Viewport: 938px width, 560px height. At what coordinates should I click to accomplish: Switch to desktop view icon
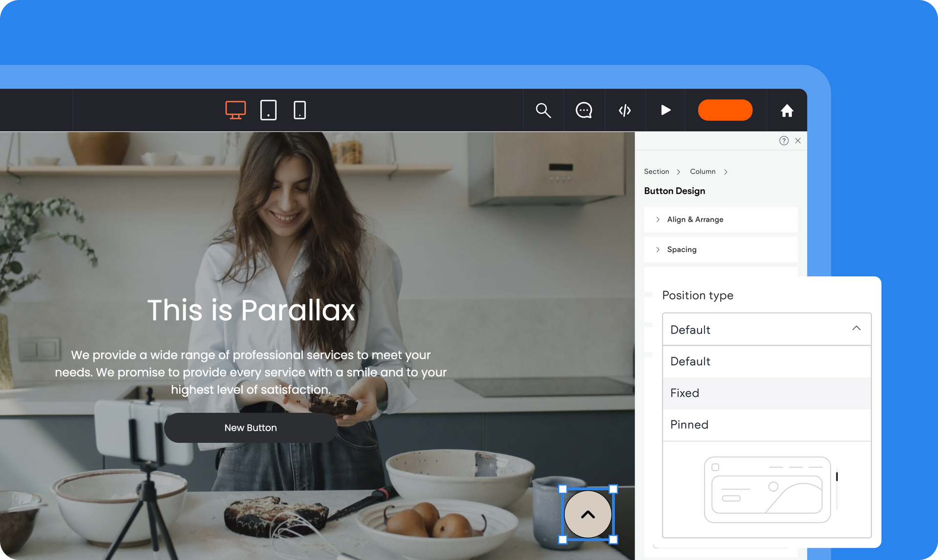click(235, 110)
